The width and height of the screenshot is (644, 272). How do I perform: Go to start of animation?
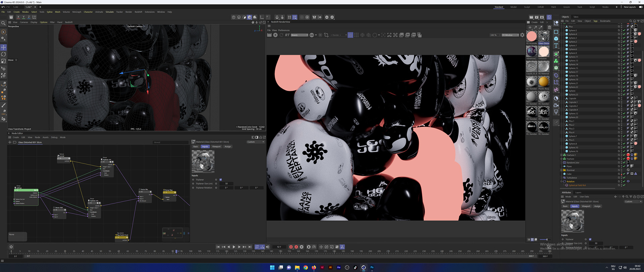tap(218, 247)
